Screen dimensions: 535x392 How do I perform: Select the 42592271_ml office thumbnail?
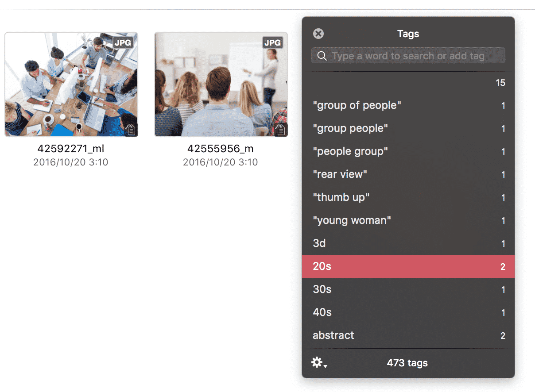click(x=71, y=85)
